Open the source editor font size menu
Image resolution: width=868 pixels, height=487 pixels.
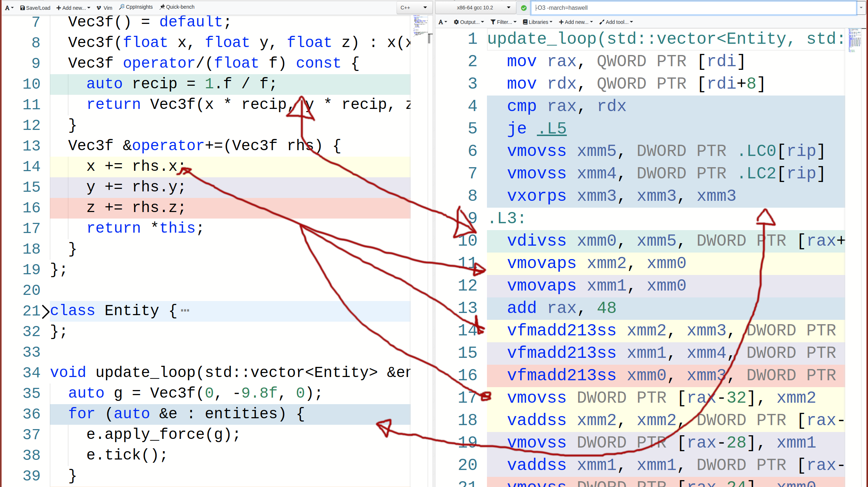pyautogui.click(x=9, y=7)
